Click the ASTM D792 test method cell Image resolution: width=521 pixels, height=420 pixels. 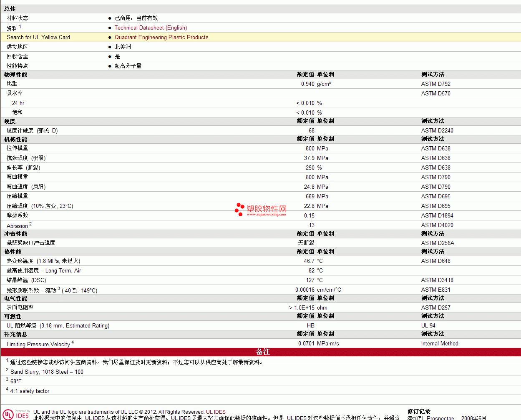[x=436, y=84]
